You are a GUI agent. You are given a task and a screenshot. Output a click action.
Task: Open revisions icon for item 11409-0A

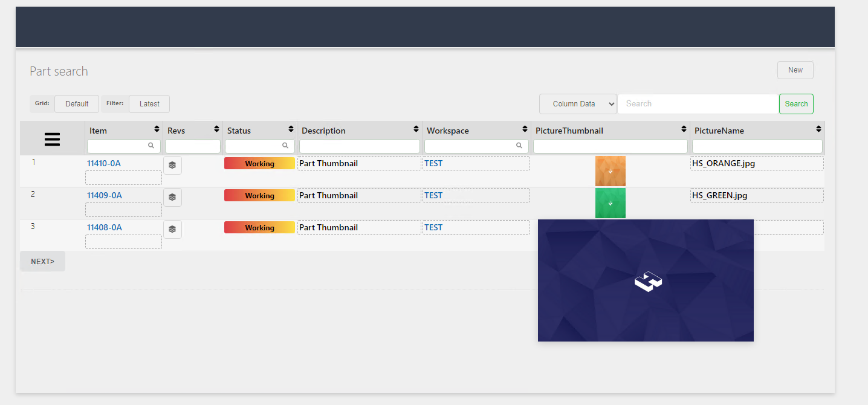[172, 197]
